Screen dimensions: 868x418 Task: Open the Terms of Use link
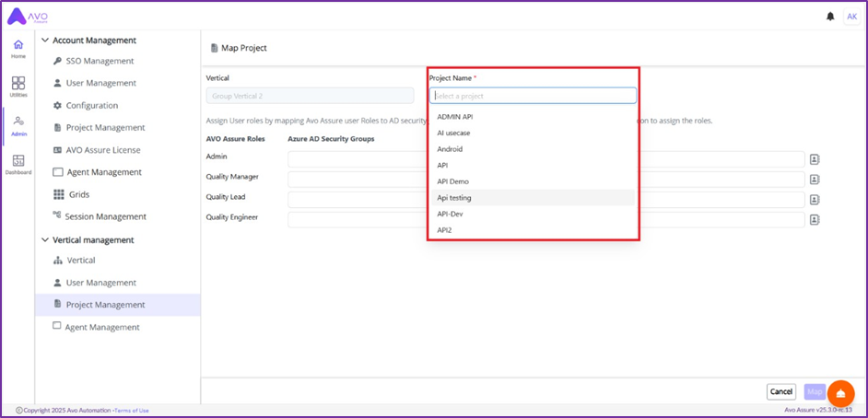click(x=131, y=411)
